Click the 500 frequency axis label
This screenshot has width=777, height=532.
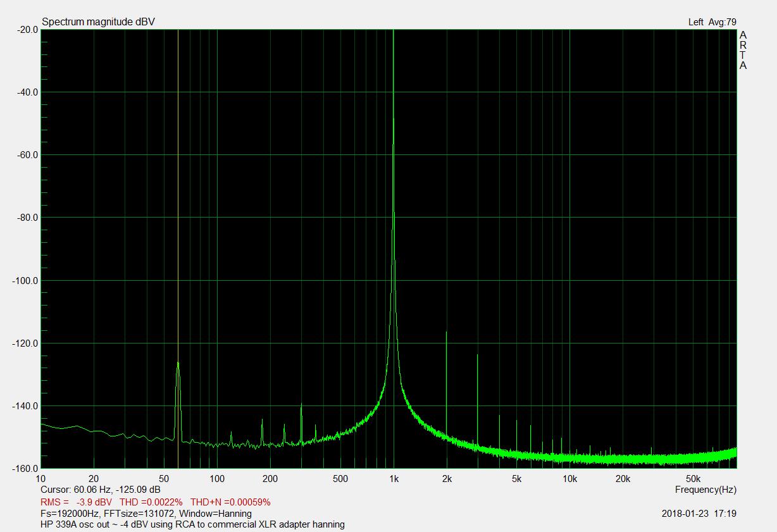(x=340, y=478)
